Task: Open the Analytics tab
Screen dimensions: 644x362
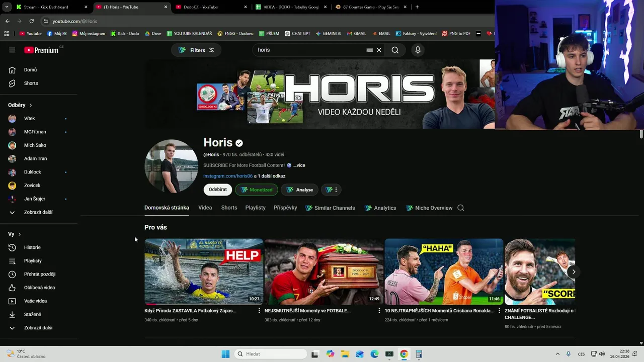Action: pos(380,208)
